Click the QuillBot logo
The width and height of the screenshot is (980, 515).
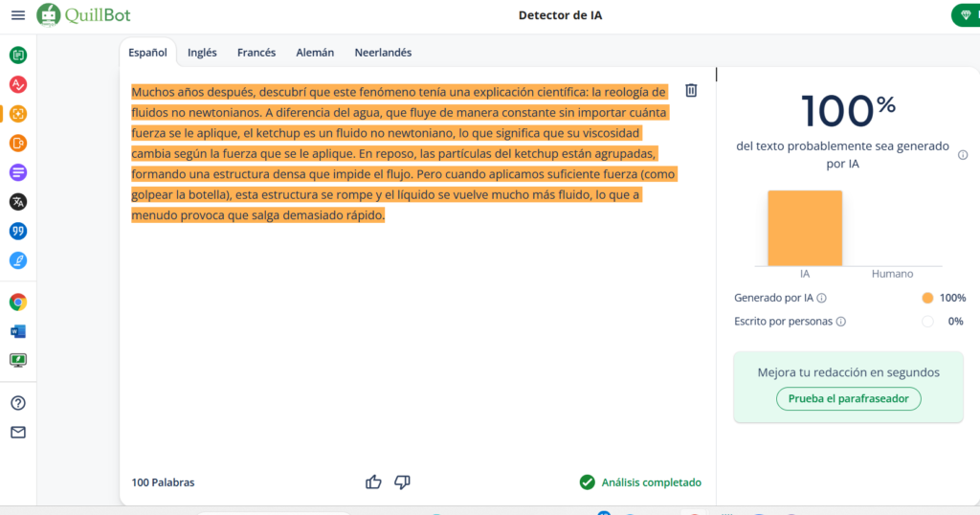pos(84,15)
